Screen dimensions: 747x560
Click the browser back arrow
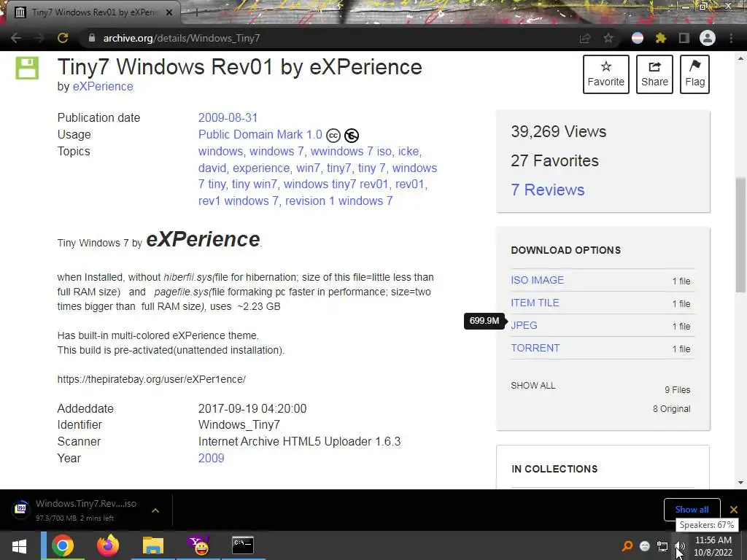coord(16,38)
